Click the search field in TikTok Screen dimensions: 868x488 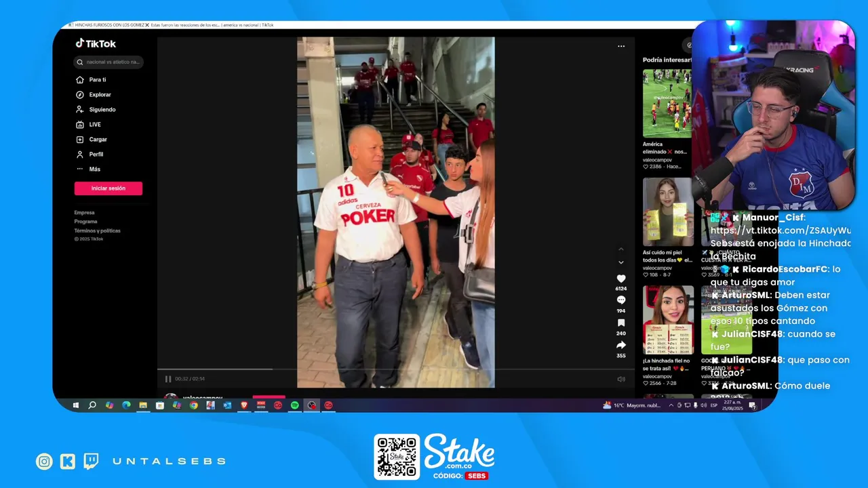108,62
